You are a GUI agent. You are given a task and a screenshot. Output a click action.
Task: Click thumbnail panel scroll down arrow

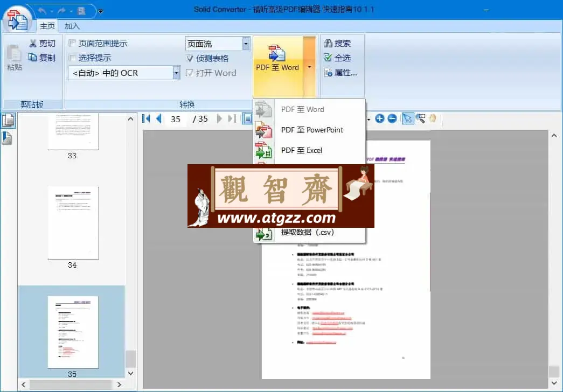point(131,373)
